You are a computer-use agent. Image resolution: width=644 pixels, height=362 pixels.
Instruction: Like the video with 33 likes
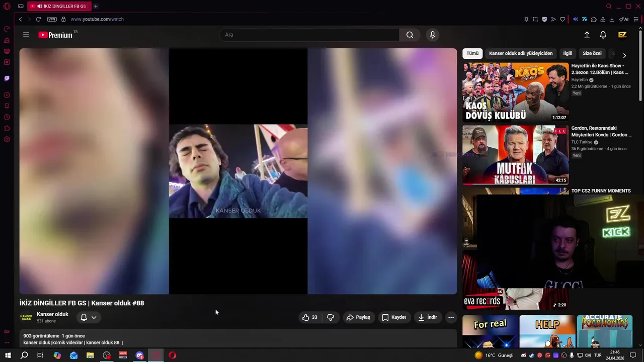[309, 317]
